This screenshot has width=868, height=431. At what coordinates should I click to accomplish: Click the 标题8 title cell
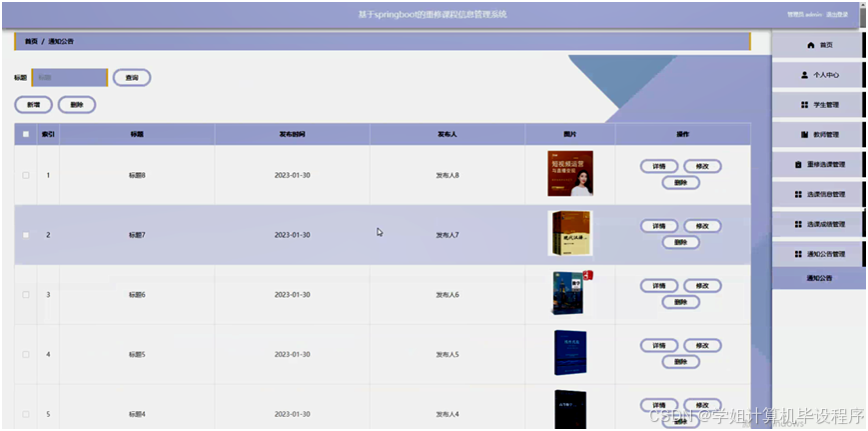[x=137, y=175]
